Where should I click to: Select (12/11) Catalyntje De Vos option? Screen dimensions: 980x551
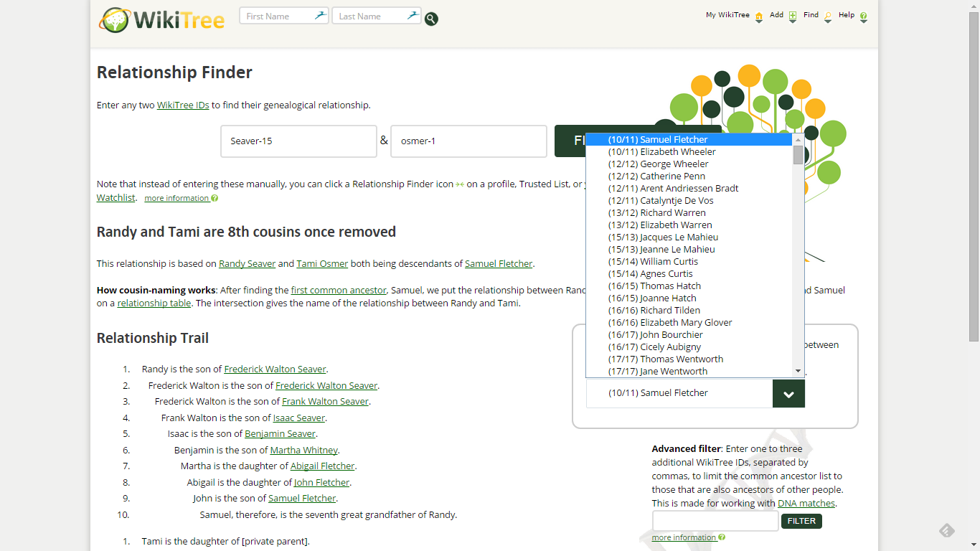pyautogui.click(x=689, y=200)
